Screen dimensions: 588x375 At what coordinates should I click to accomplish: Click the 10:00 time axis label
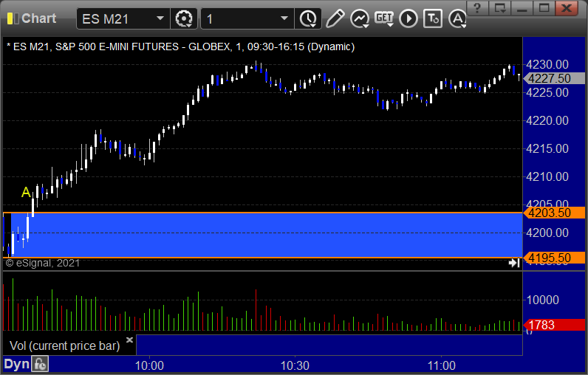(149, 365)
